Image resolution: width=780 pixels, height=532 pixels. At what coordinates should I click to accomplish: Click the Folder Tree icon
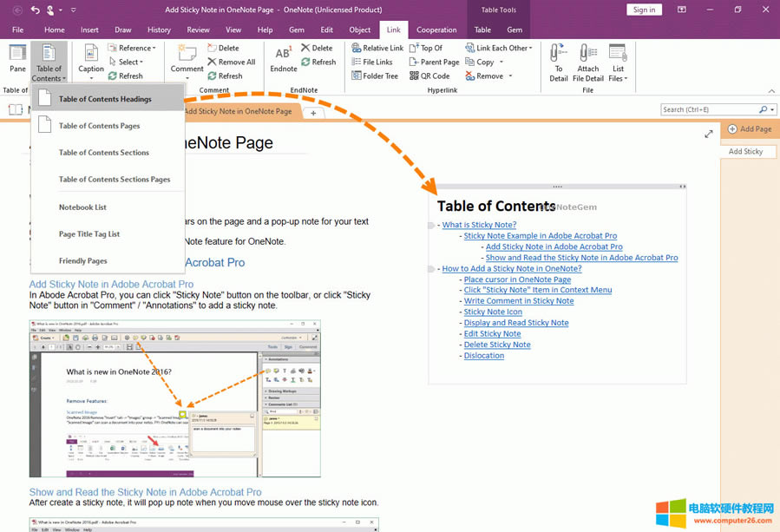coord(375,76)
